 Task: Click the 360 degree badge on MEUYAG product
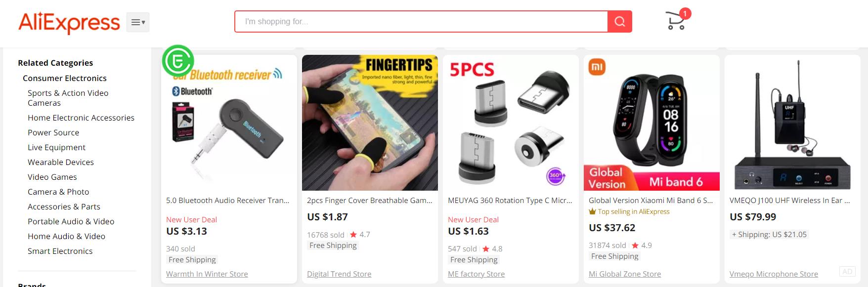click(x=556, y=176)
